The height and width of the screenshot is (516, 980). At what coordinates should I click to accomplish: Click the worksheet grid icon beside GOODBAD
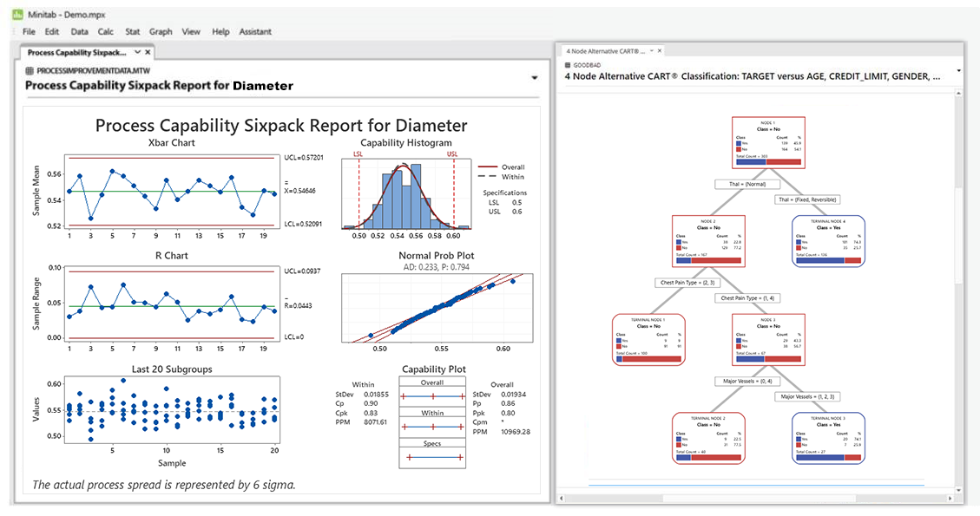click(x=568, y=64)
